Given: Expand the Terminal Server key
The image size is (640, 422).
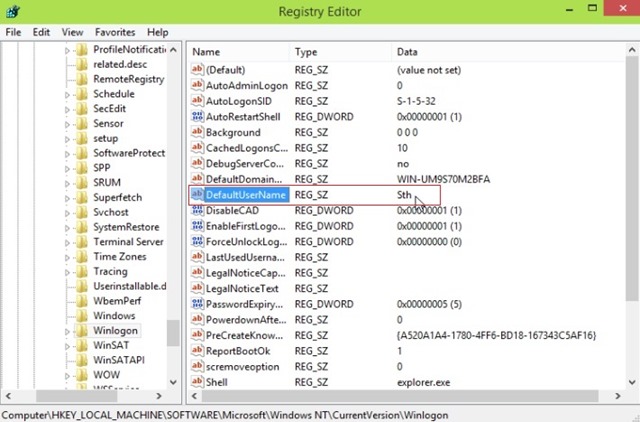Looking at the screenshot, I should click(67, 242).
